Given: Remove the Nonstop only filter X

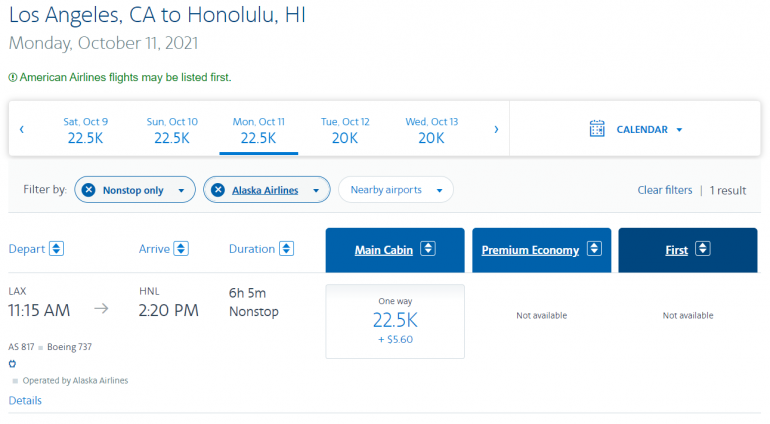Looking at the screenshot, I should click(x=88, y=190).
